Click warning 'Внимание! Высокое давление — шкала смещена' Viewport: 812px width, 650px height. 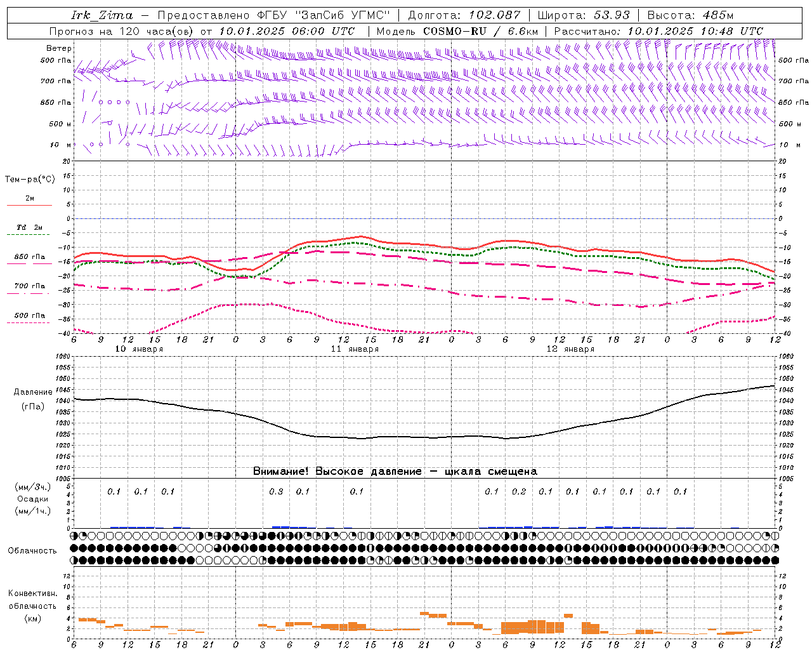point(395,472)
